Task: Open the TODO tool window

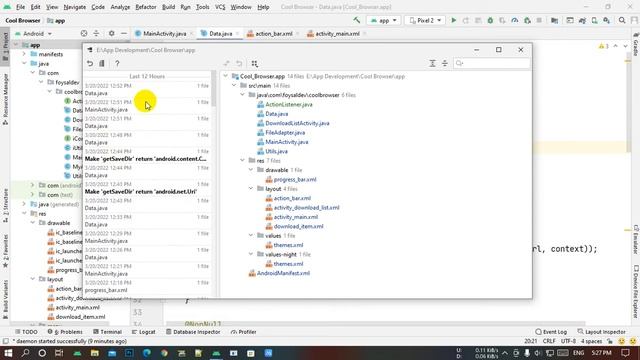Action: point(26,332)
